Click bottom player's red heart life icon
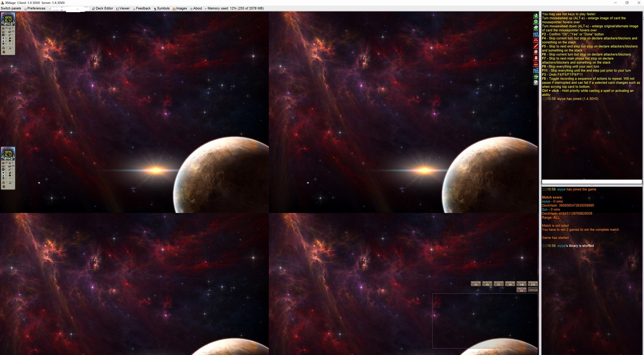This screenshot has height=355, width=644. [x=3, y=163]
